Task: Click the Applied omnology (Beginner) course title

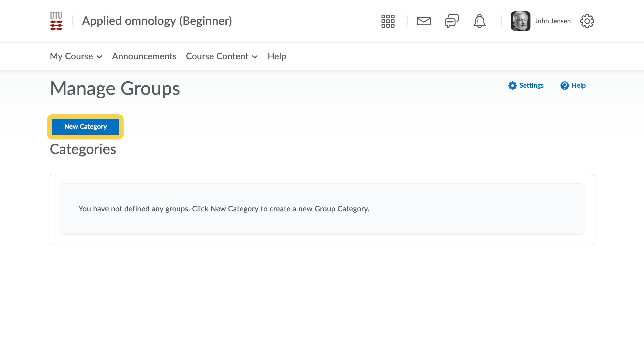Action: click(x=157, y=21)
